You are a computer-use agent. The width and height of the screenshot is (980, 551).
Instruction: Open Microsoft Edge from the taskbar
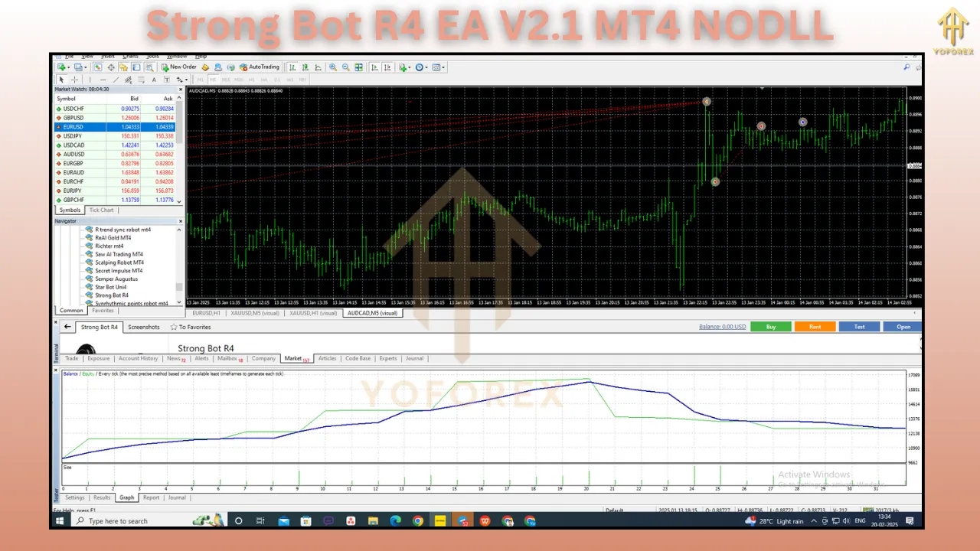point(395,521)
